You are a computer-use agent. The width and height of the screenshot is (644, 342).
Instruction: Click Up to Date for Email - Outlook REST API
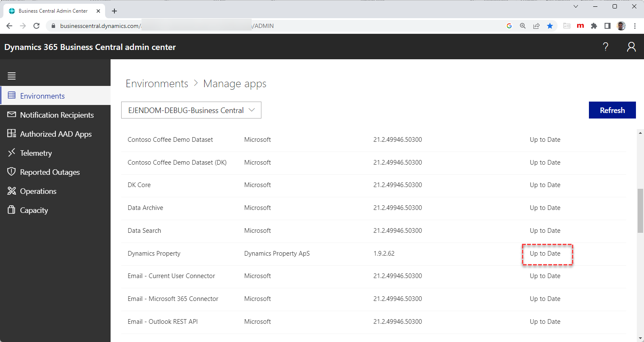(545, 322)
